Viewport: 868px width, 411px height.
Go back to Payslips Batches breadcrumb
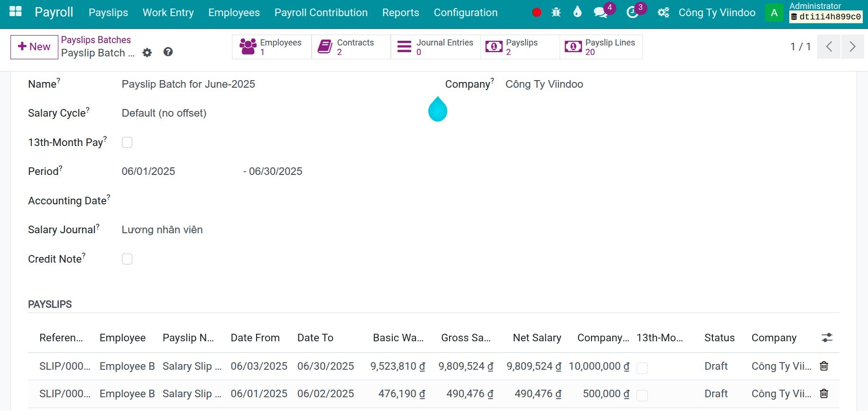[96, 40]
